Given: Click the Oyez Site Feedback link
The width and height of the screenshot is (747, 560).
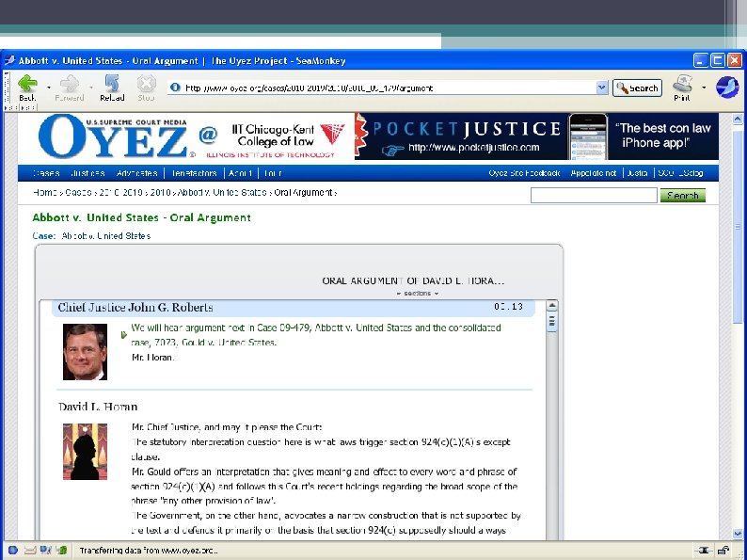Looking at the screenshot, I should click(524, 173).
